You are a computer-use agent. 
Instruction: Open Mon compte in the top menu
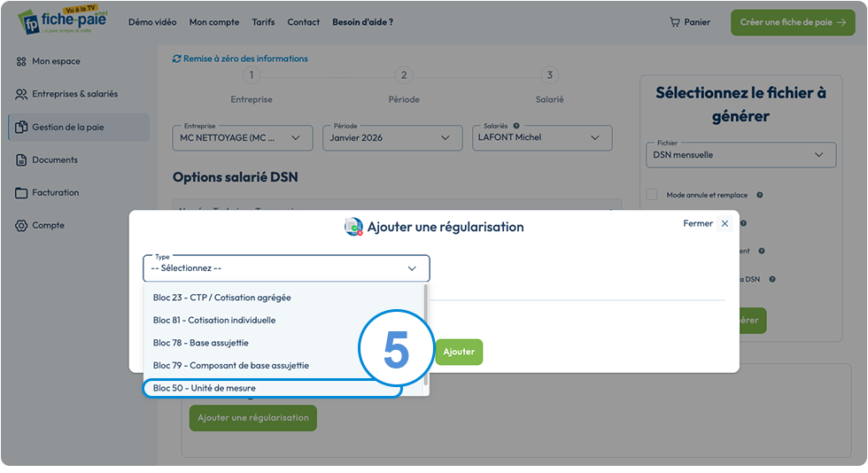click(x=214, y=22)
